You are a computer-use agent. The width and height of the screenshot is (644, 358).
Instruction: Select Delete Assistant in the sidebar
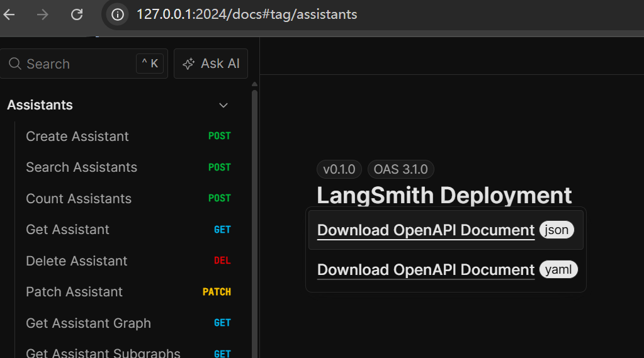point(76,261)
